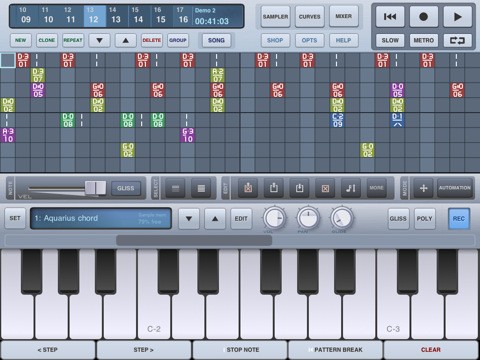Move pattern down with arrow next to REPEAT
This screenshot has width=480, height=360.
99,41
